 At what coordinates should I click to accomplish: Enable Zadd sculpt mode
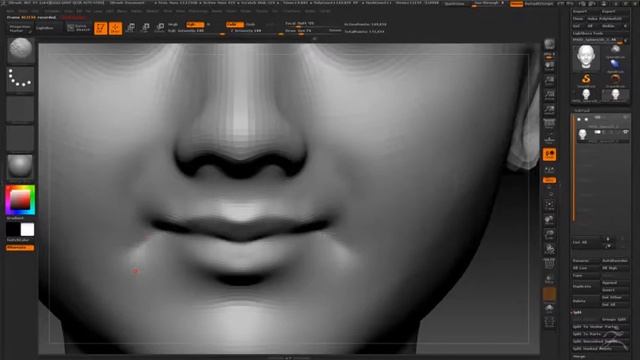(235, 24)
